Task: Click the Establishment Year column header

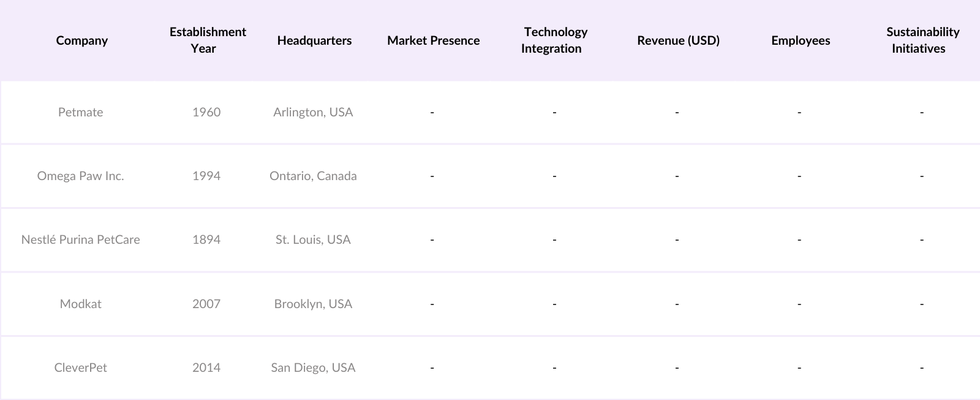Action: [208, 40]
